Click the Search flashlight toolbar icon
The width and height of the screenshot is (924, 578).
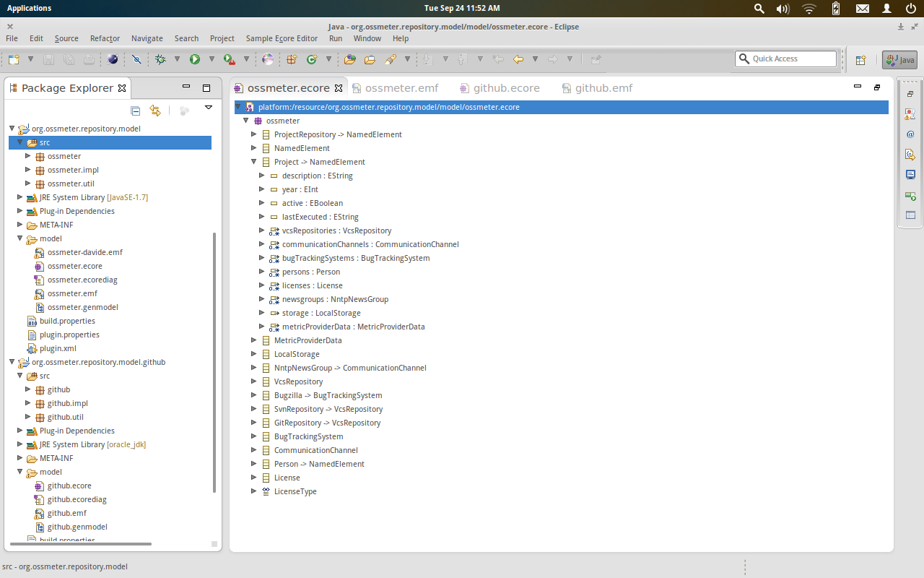click(391, 59)
